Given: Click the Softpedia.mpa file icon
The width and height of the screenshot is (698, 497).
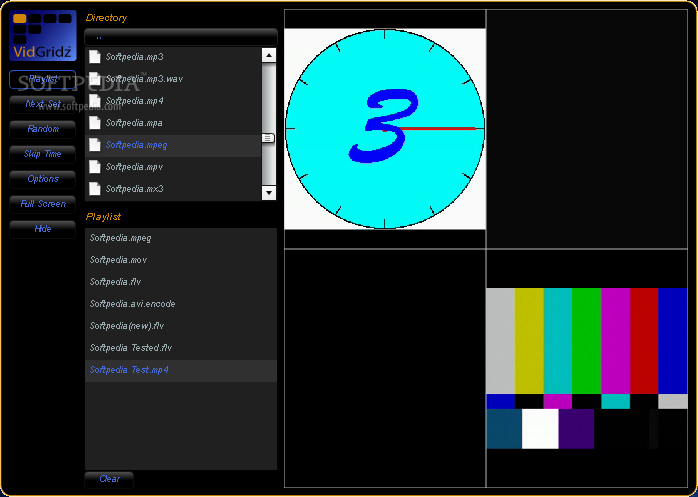Looking at the screenshot, I should 94,122.
